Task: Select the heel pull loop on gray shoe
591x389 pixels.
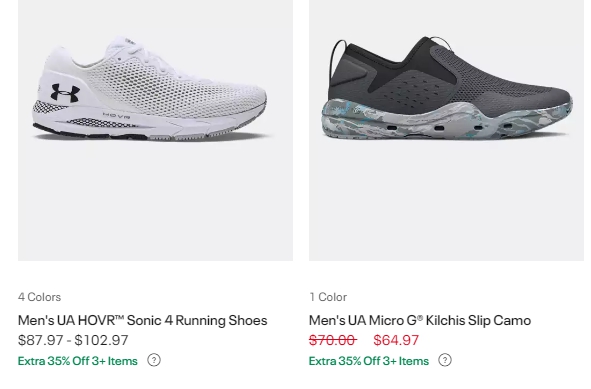Action: tap(338, 57)
